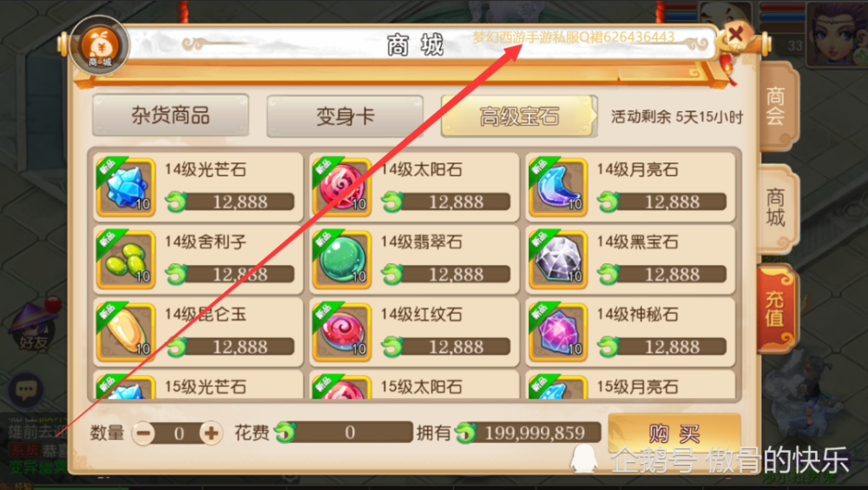The height and width of the screenshot is (490, 868).
Task: Select the 14级神秘石 purple gem icon
Action: (x=557, y=332)
